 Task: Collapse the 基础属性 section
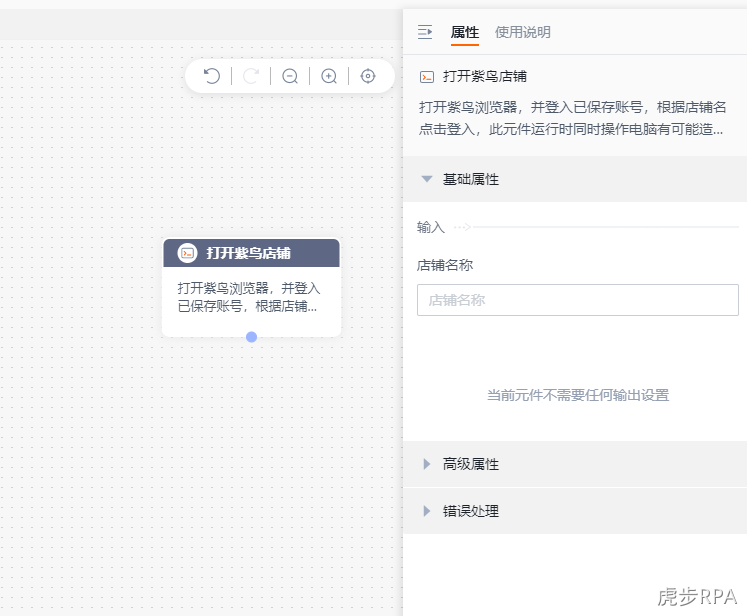426,179
